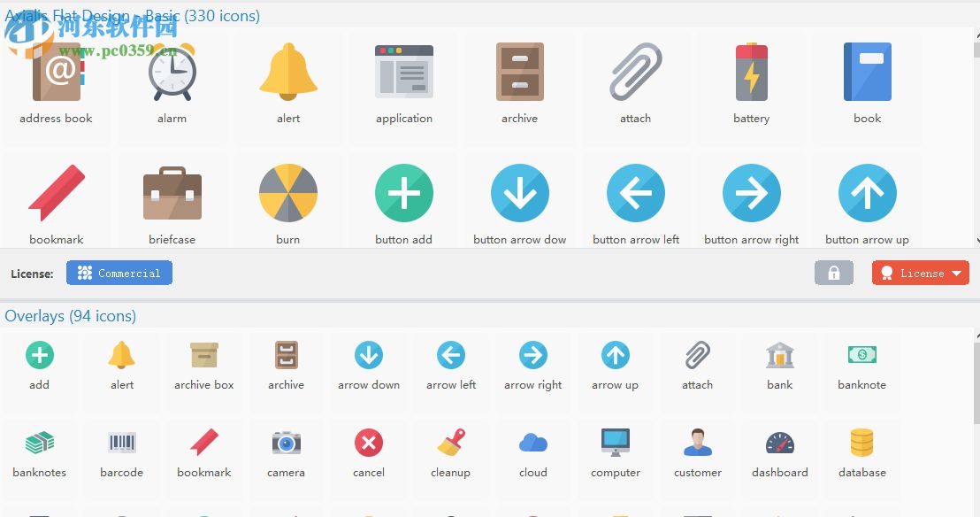Screen dimensions: 980x517
Task: Click the Axialis Flat Design Basic header
Action: (x=133, y=15)
